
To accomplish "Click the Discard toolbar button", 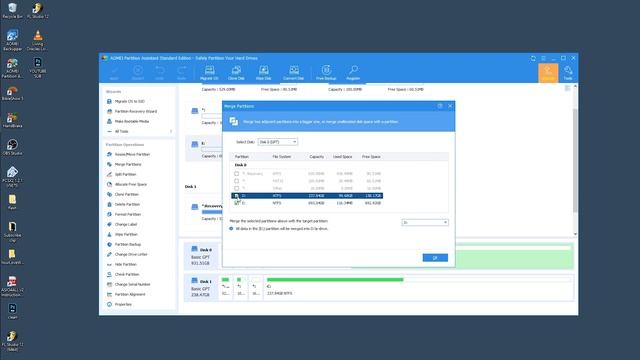I will [x=138, y=73].
